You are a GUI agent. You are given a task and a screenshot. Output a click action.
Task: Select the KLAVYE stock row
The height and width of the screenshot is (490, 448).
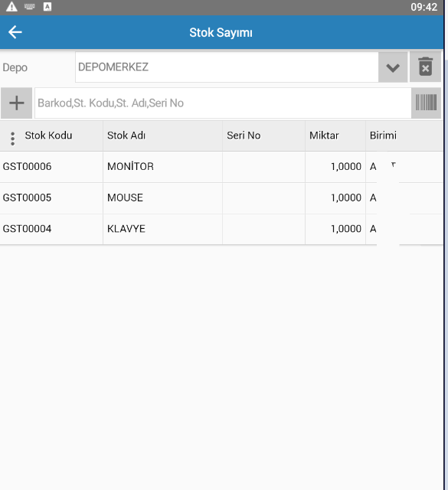coord(221,229)
